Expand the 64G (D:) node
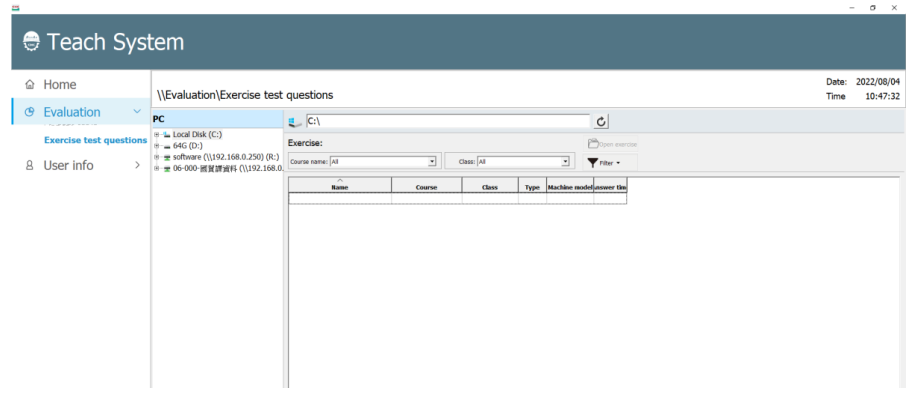 pyautogui.click(x=156, y=145)
